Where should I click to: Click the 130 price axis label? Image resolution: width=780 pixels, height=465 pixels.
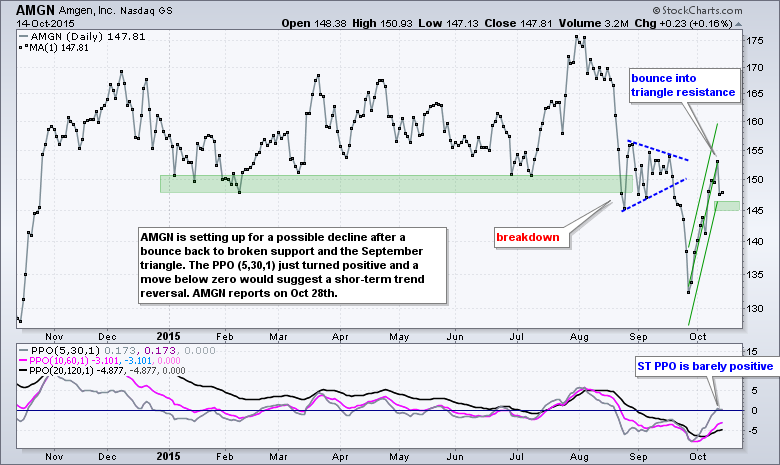(x=755, y=308)
